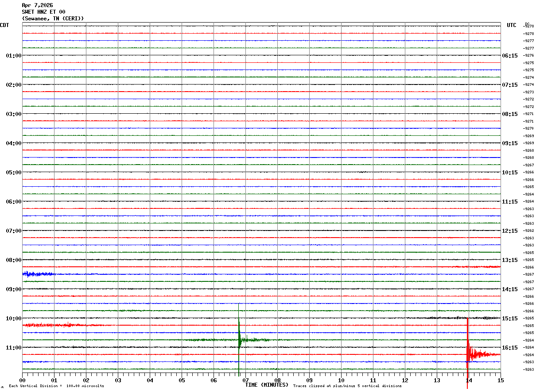Image resolution: width=536 pixels, height=392 pixels.
Task: Click the 'TIME (MINUTES)' axis title
Action: pos(267,385)
